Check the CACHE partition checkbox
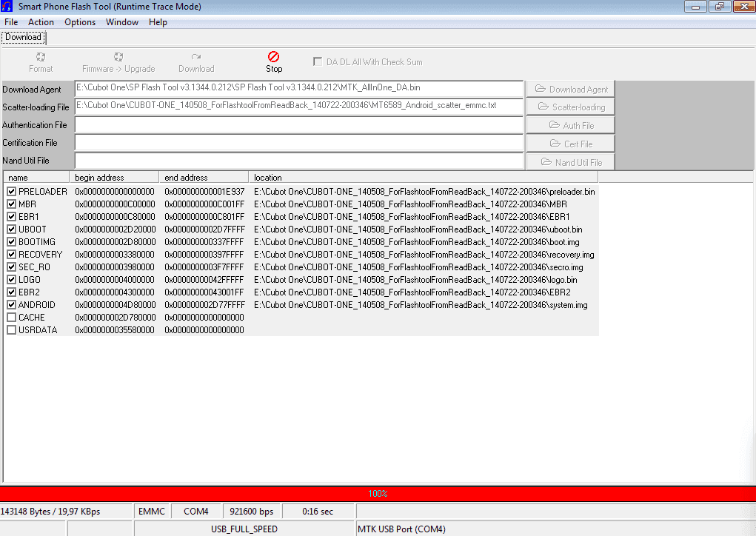The width and height of the screenshot is (756, 536). click(x=12, y=317)
